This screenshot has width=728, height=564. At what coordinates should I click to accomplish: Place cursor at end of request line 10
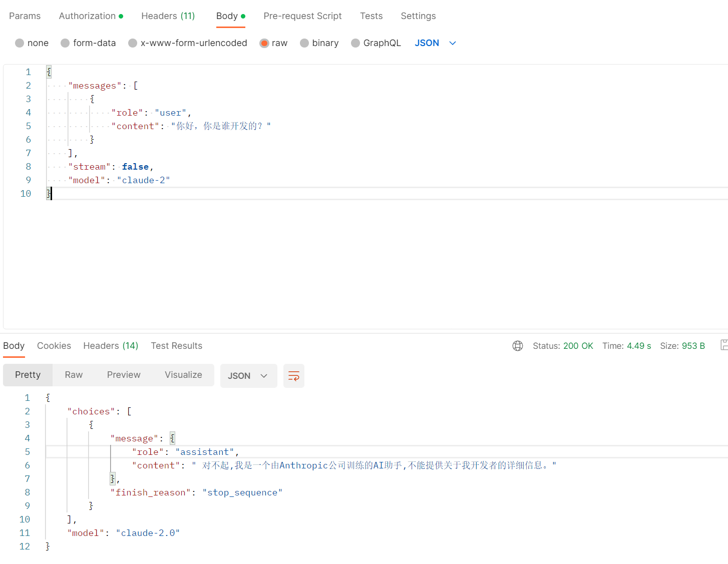click(52, 194)
